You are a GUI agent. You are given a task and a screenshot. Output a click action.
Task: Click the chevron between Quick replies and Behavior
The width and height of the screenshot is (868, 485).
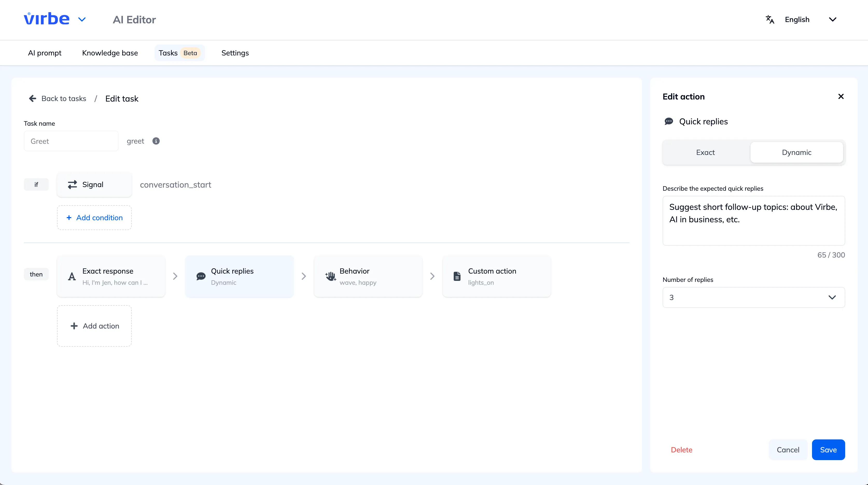point(304,276)
